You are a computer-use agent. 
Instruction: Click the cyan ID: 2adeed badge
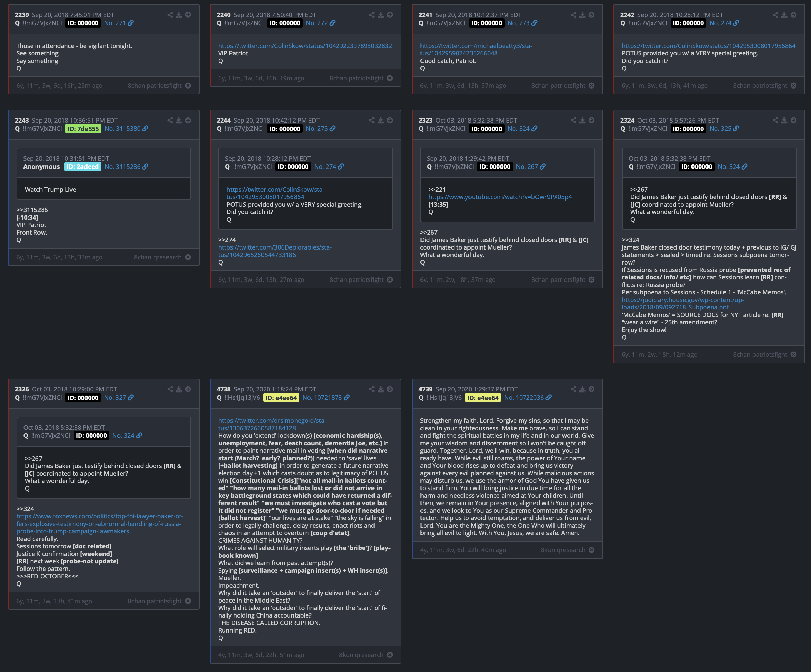[83, 167]
